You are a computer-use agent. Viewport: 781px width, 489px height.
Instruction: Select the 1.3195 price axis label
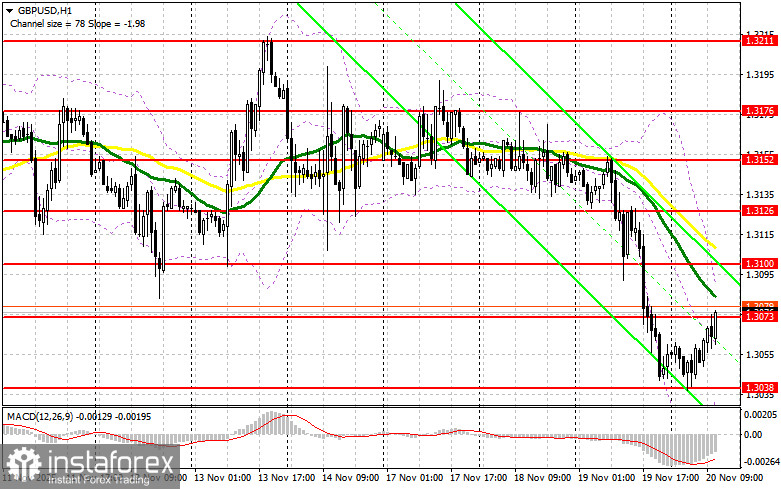pyautogui.click(x=760, y=75)
